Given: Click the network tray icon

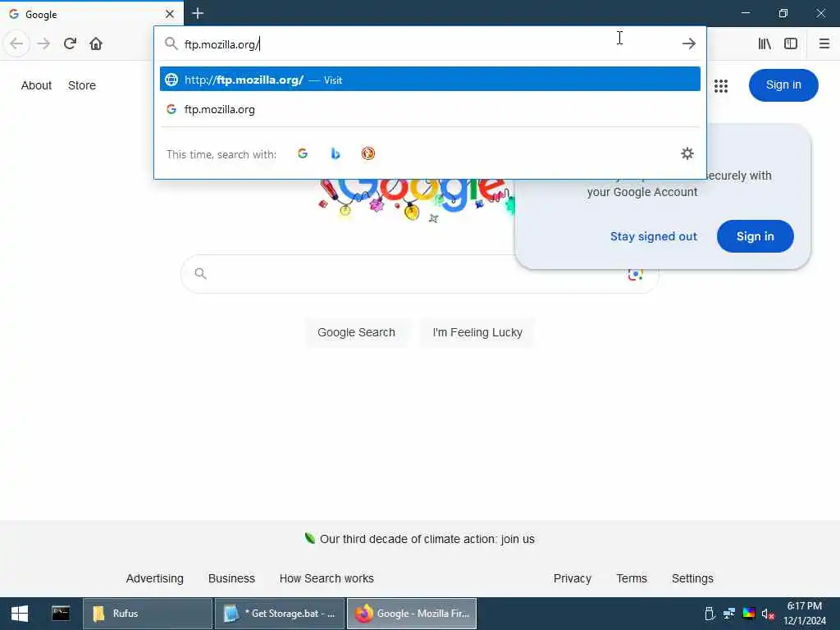Looking at the screenshot, I should (729, 614).
